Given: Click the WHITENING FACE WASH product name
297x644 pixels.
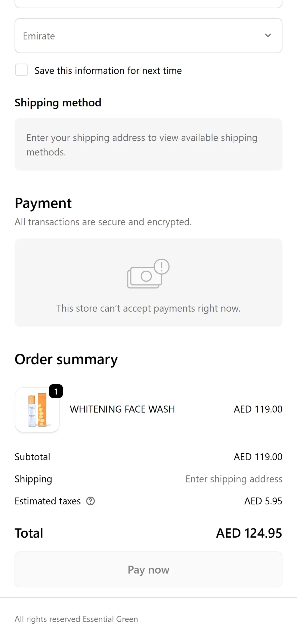Looking at the screenshot, I should (122, 409).
